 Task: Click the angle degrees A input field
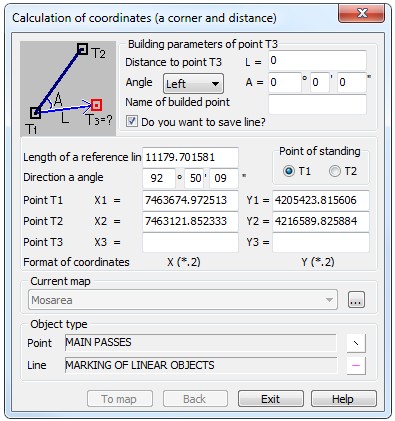pos(285,82)
